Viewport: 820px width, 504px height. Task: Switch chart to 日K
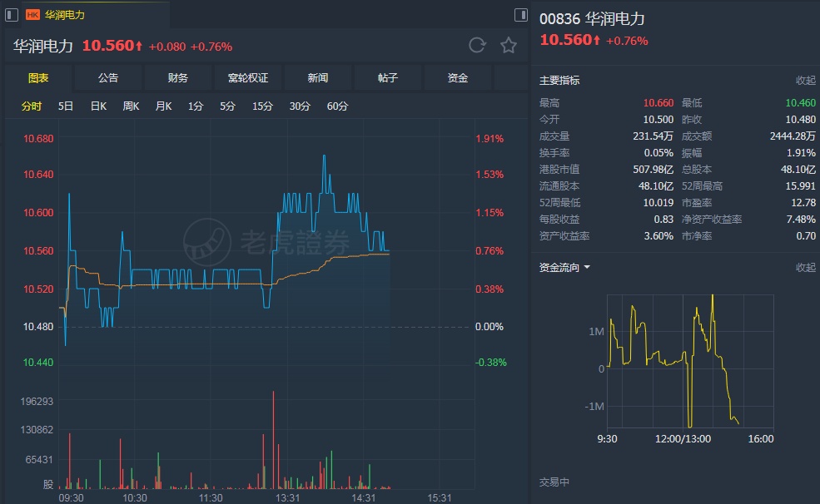98,106
